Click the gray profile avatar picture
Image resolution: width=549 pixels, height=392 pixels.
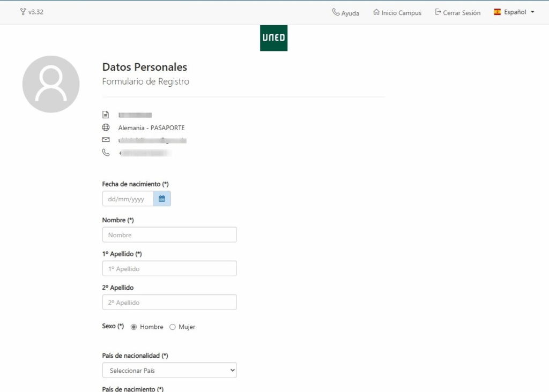pos(51,84)
